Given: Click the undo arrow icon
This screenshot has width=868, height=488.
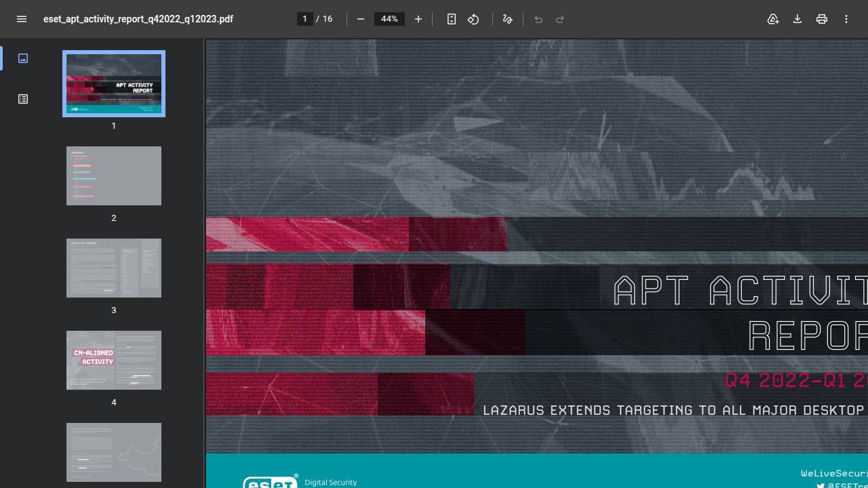Looking at the screenshot, I should 538,19.
